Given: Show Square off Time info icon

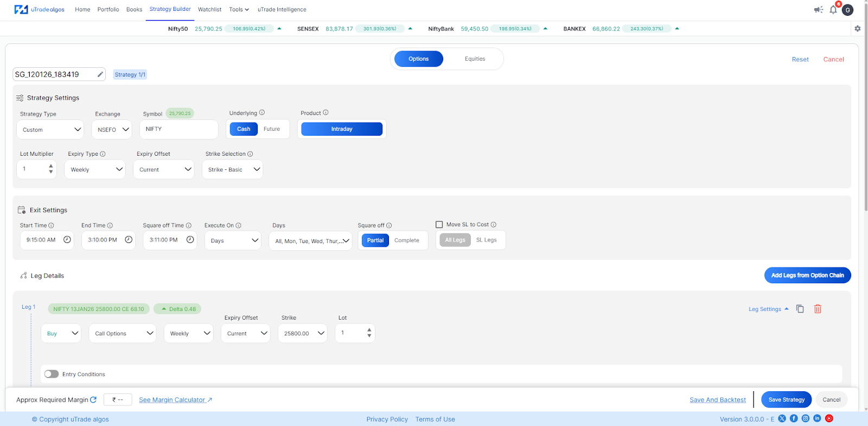Looking at the screenshot, I should (x=189, y=226).
